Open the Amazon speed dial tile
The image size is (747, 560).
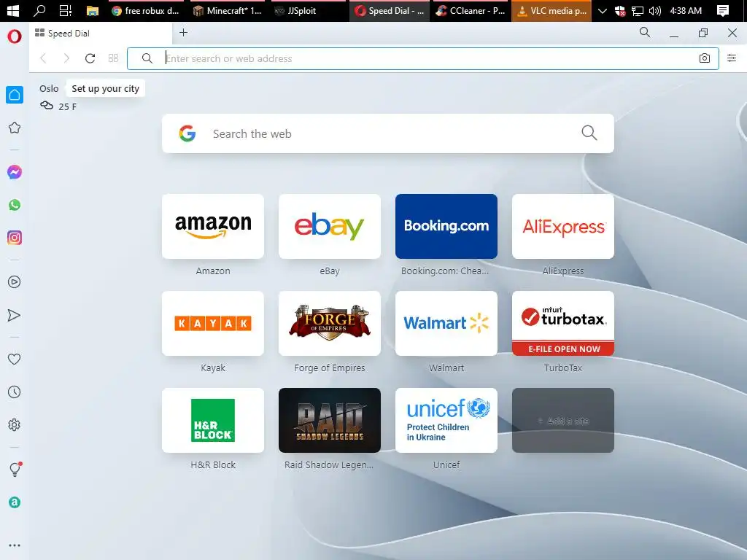[213, 226]
